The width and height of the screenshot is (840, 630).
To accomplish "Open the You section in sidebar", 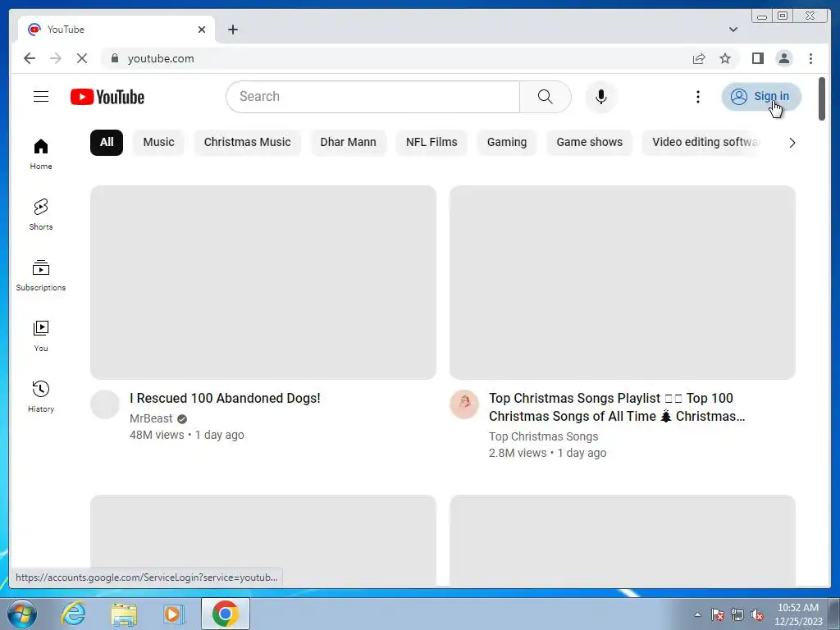I will point(41,336).
